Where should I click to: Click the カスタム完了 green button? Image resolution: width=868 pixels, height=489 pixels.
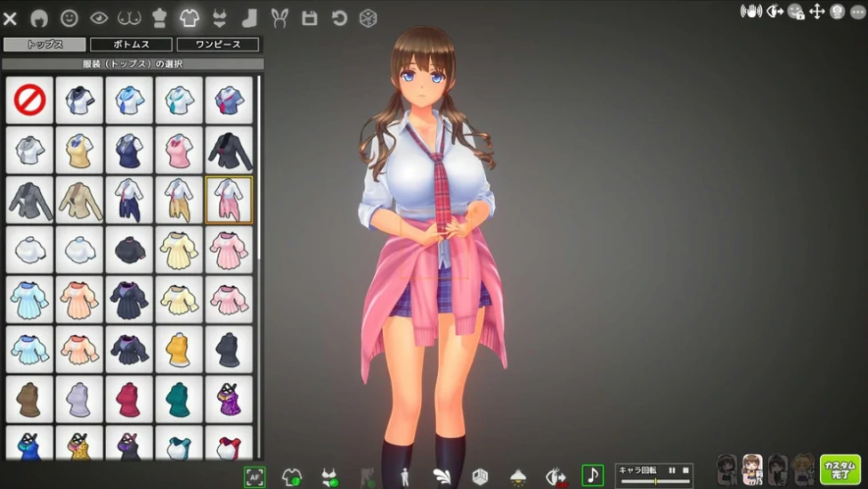(840, 470)
